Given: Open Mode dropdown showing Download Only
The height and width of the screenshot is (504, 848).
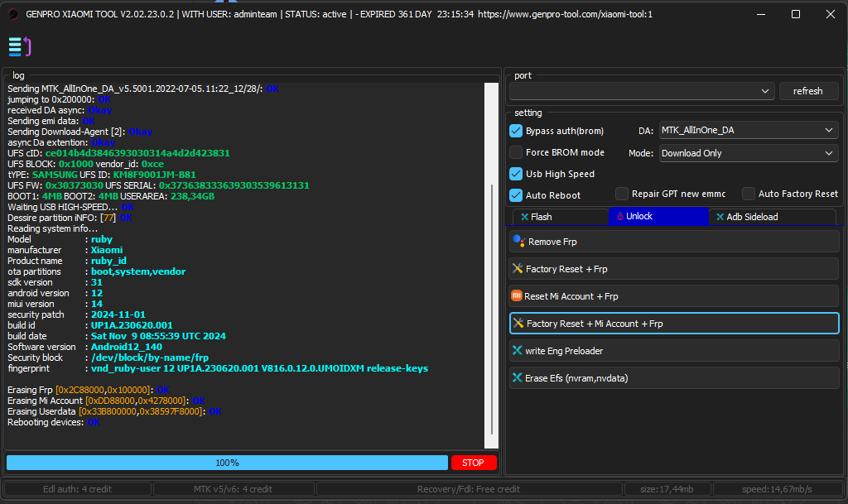Looking at the screenshot, I should [x=749, y=153].
